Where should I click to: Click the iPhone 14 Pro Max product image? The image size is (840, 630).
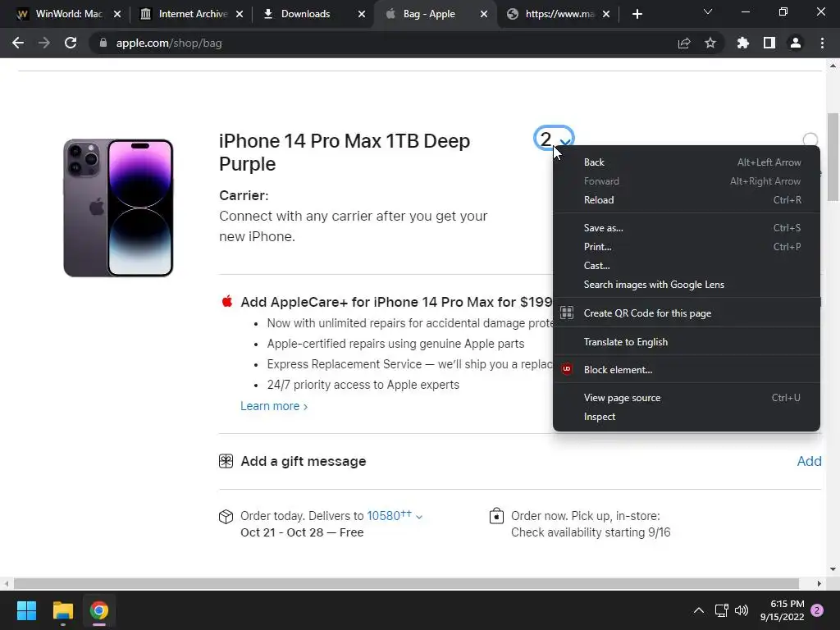coord(118,208)
